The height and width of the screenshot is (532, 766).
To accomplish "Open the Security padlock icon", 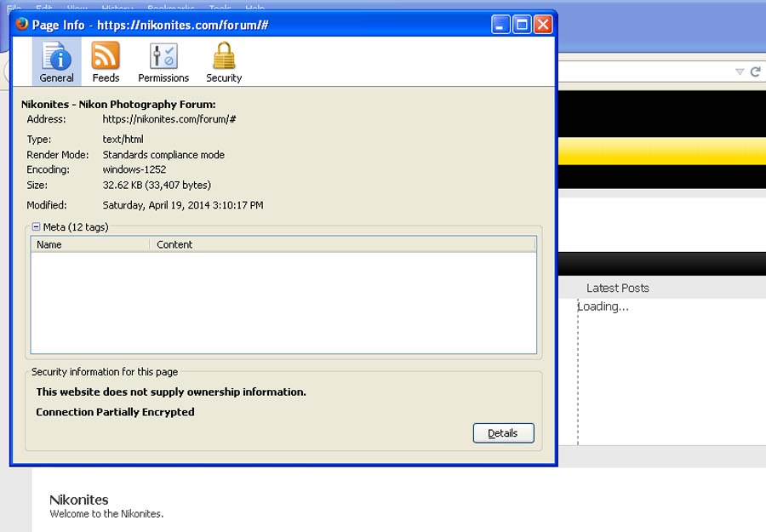I will (x=224, y=55).
